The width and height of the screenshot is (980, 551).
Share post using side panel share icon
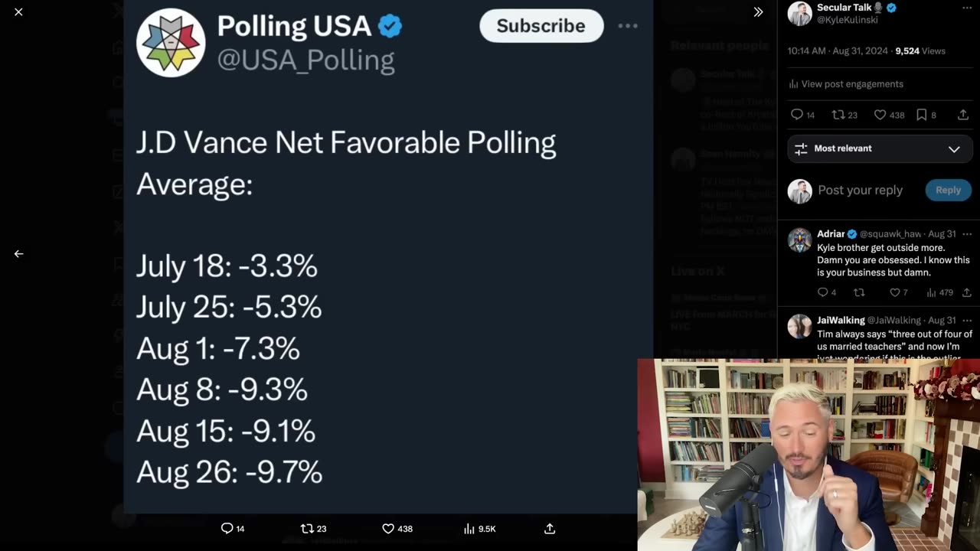[963, 115]
